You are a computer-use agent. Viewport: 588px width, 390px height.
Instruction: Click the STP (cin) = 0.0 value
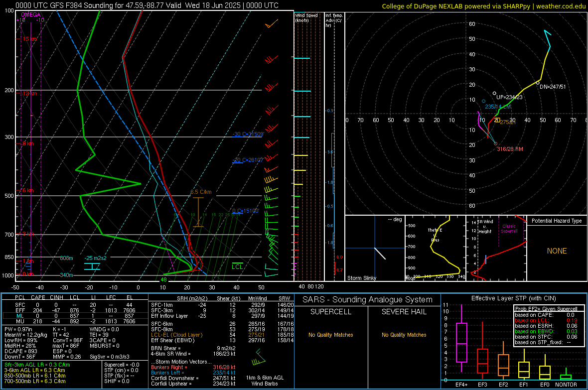121,370
